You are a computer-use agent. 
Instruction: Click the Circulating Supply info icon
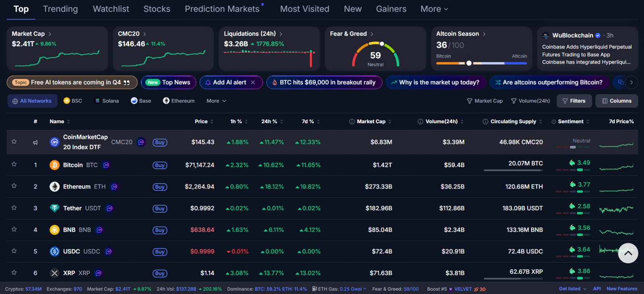click(485, 122)
